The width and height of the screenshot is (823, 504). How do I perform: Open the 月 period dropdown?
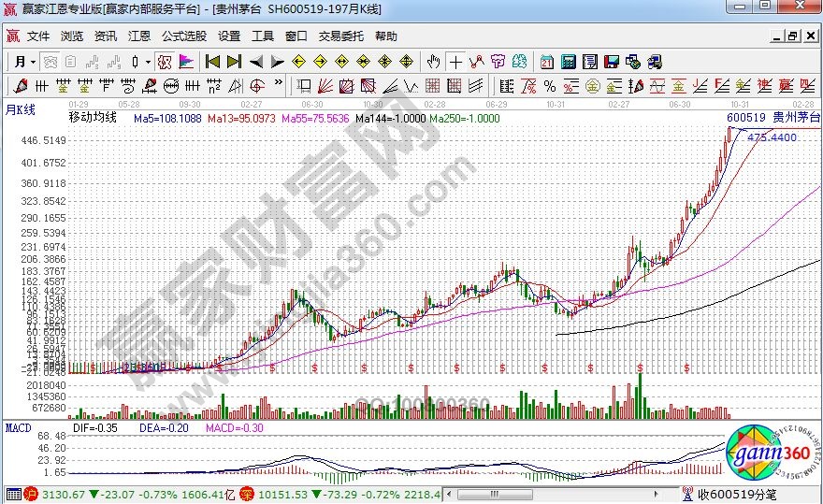[24, 62]
